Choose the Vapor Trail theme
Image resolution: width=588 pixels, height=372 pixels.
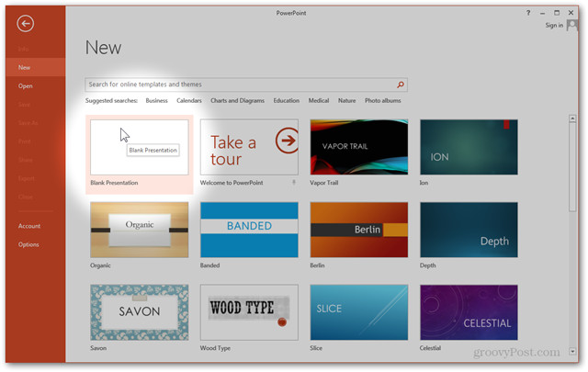pyautogui.click(x=359, y=147)
